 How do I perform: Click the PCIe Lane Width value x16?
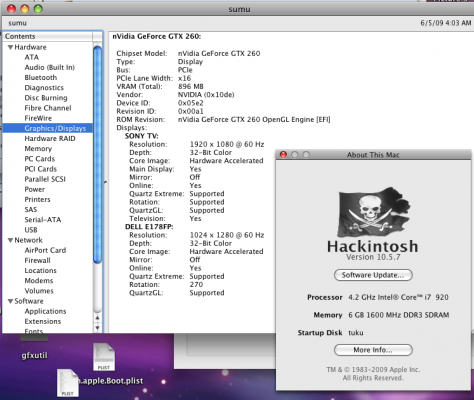pos(184,78)
